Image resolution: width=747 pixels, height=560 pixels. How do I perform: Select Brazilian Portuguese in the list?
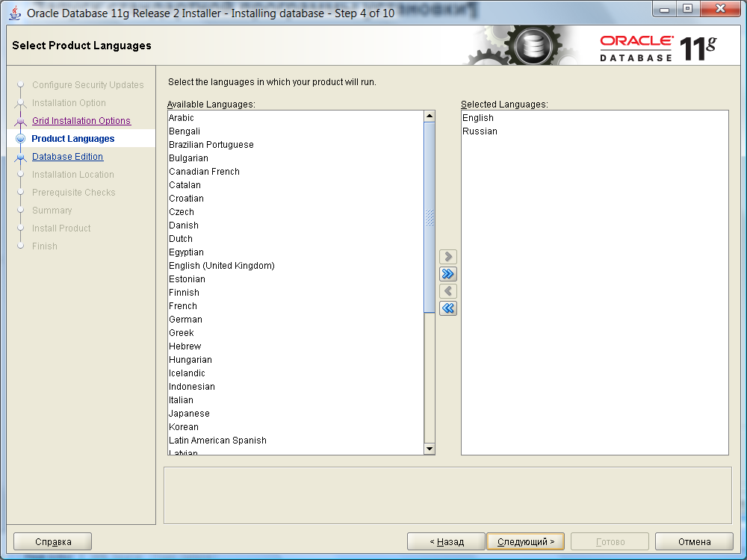[295, 145]
